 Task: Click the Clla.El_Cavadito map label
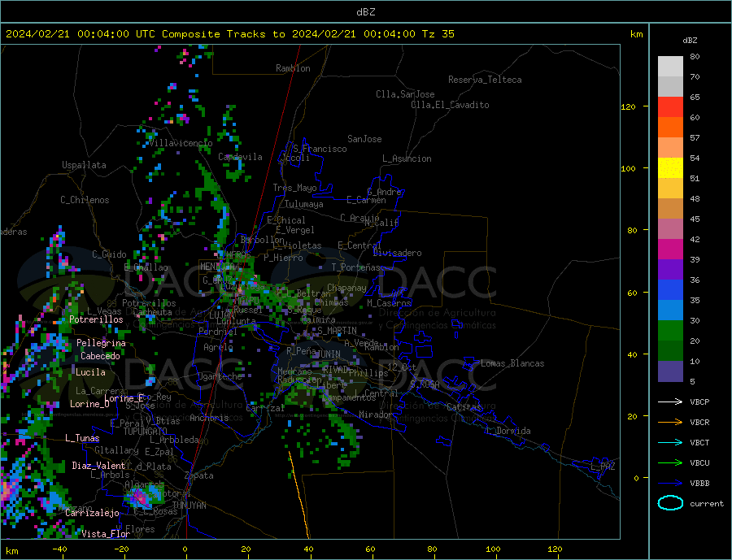pos(450,105)
